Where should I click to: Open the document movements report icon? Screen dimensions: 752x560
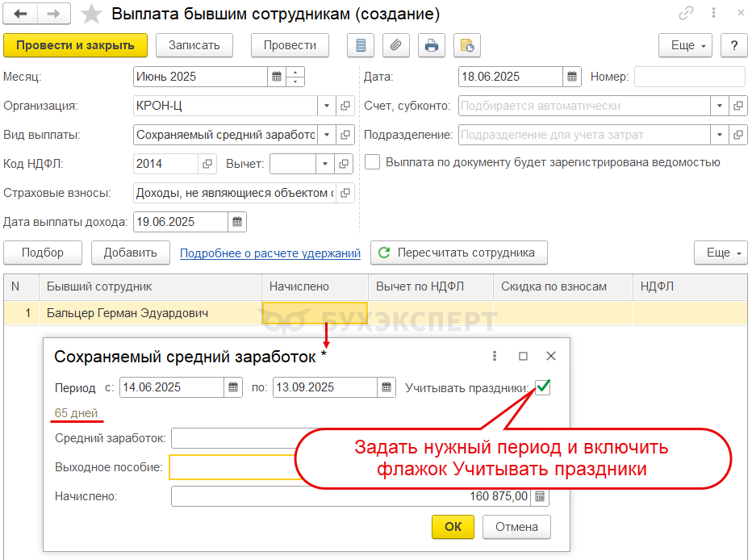pos(361,45)
